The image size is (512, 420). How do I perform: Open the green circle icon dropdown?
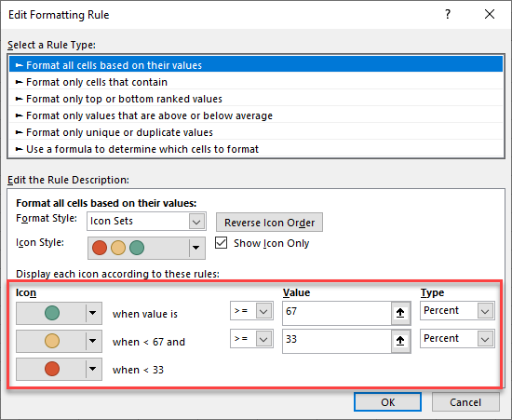tap(59, 313)
